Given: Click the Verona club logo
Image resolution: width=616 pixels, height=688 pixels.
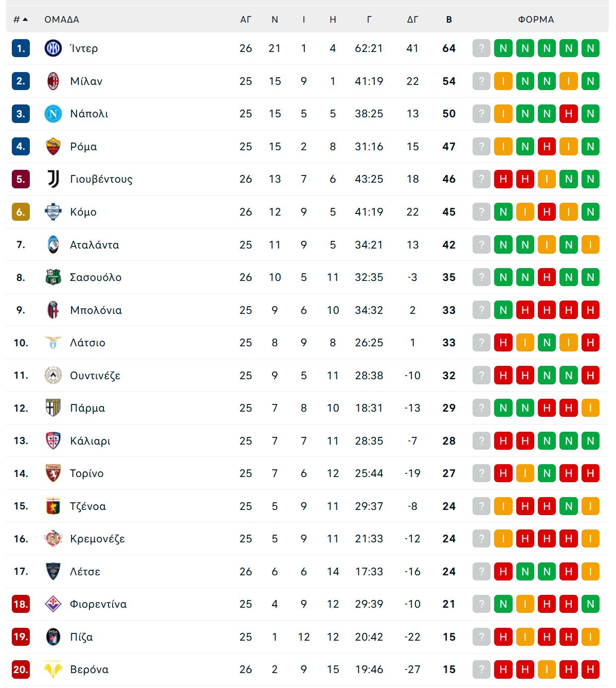Looking at the screenshot, I should [53, 669].
